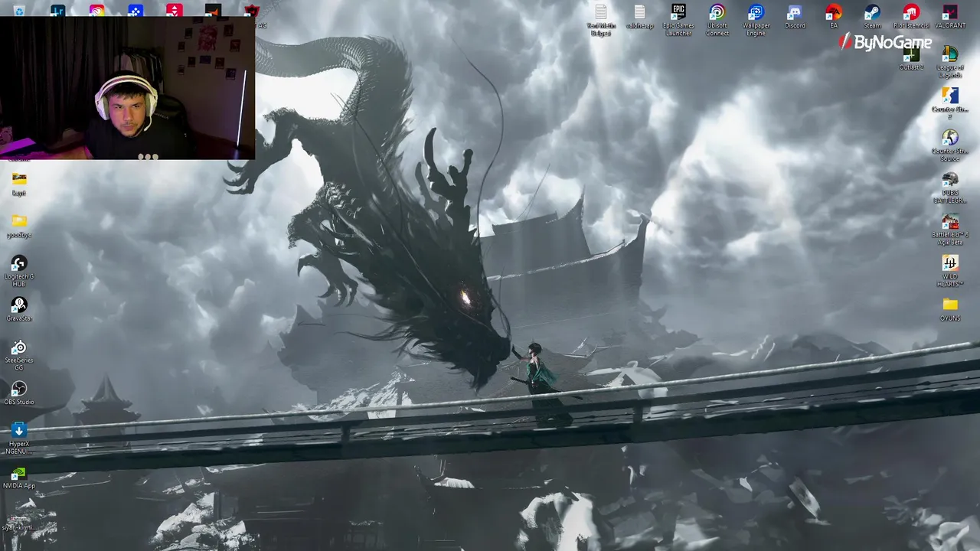
Task: Open the Wallpaper Engine shortcut
Action: (756, 19)
